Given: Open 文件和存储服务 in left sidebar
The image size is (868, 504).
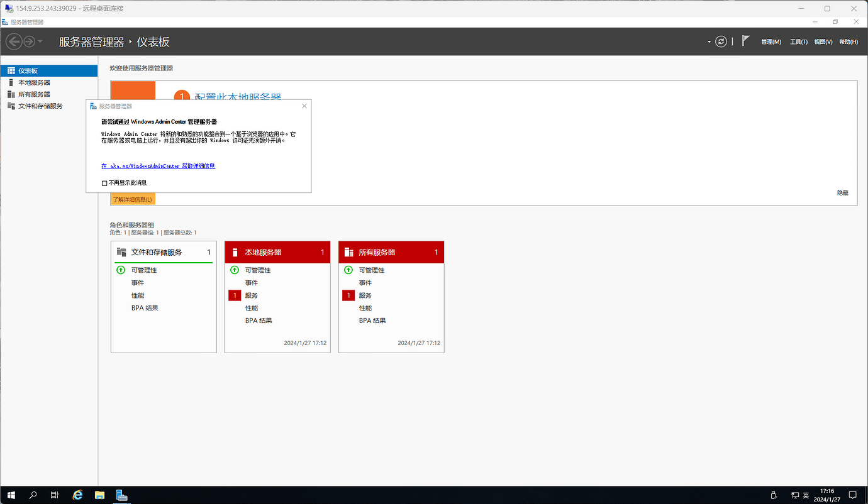Looking at the screenshot, I should pyautogui.click(x=40, y=106).
